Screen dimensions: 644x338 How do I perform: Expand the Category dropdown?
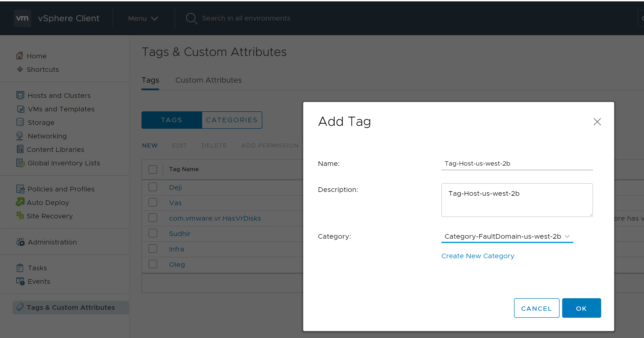(507, 236)
